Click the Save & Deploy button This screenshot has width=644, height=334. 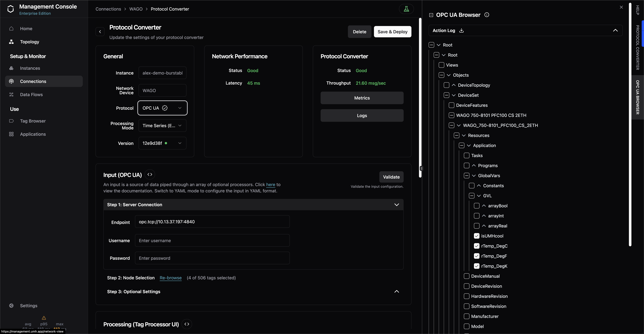click(x=392, y=32)
